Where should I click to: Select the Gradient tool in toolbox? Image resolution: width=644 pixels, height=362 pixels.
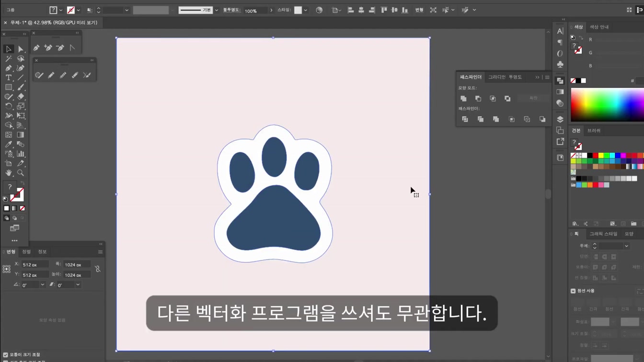21,135
